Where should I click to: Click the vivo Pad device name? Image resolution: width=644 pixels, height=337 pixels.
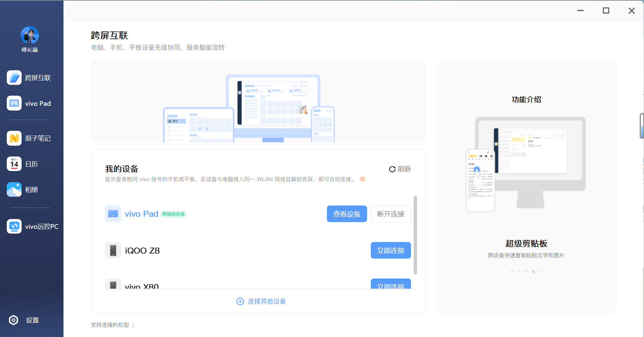(x=141, y=214)
